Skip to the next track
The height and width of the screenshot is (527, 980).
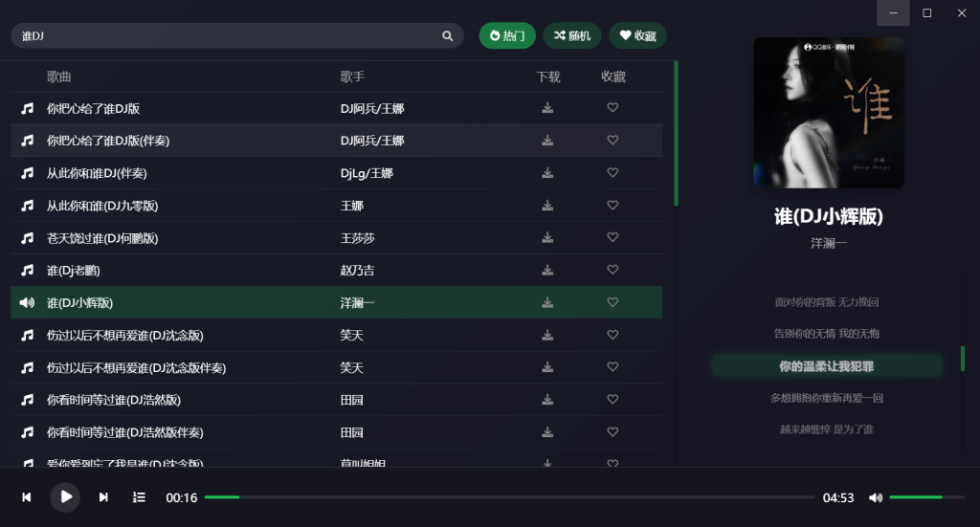[x=103, y=497]
